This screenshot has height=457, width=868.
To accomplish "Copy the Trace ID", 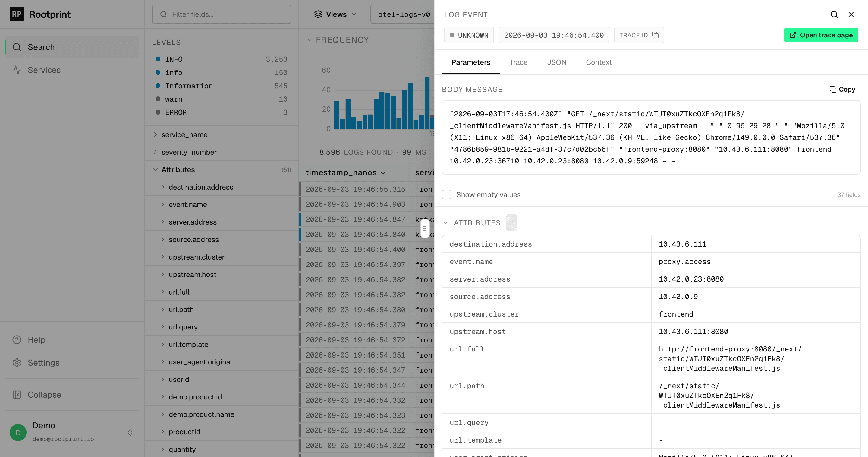I will pos(639,35).
